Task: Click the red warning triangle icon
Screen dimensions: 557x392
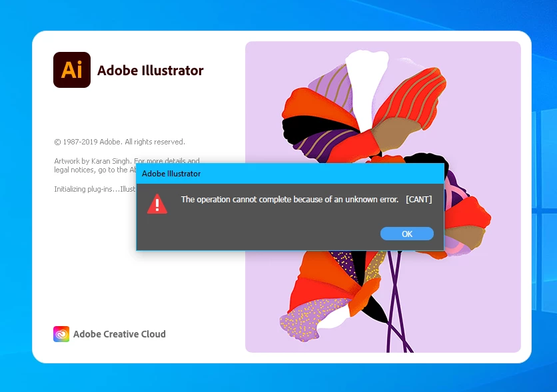Action: (157, 204)
